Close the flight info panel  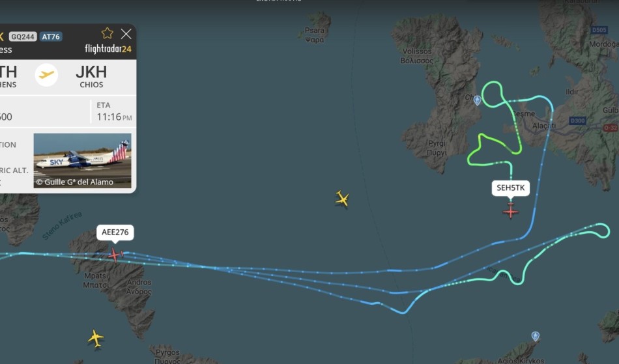click(126, 34)
